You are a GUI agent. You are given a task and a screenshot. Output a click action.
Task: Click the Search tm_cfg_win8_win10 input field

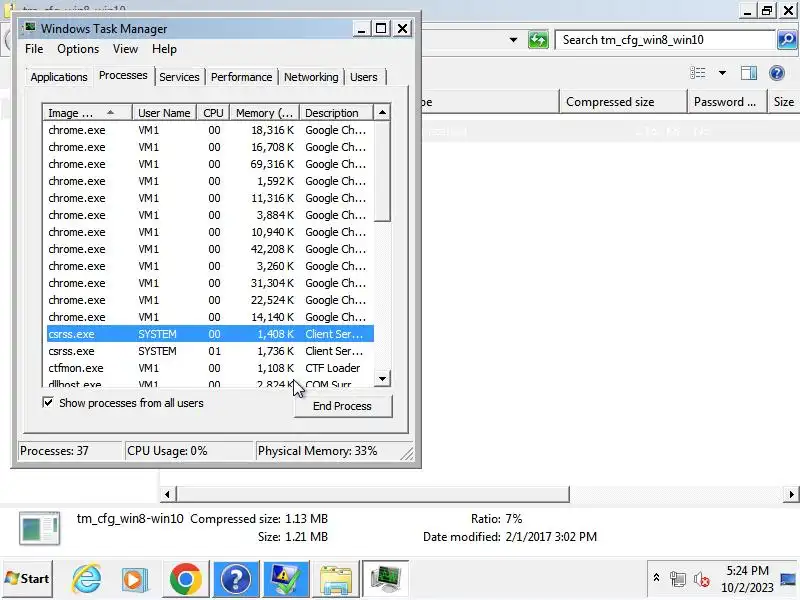(x=665, y=40)
